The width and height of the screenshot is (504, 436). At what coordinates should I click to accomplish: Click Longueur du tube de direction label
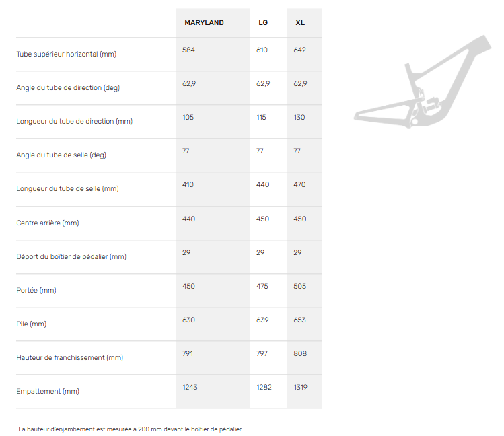(75, 121)
